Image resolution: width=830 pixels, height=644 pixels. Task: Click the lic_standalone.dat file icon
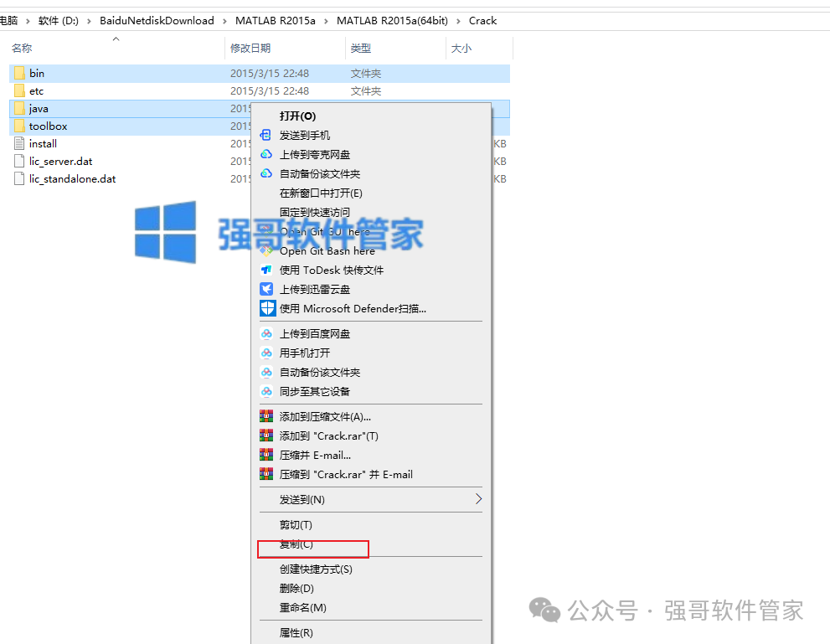click(19, 179)
